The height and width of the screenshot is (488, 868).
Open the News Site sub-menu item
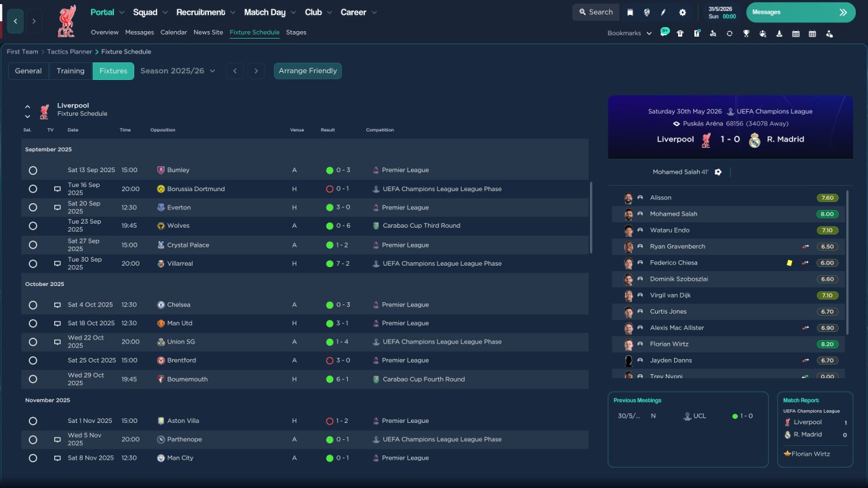click(208, 33)
